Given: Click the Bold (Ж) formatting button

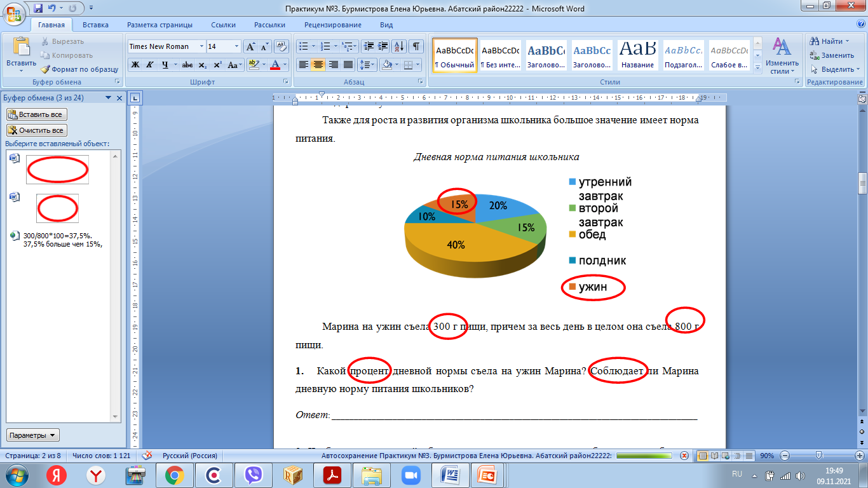Looking at the screenshot, I should (x=135, y=65).
